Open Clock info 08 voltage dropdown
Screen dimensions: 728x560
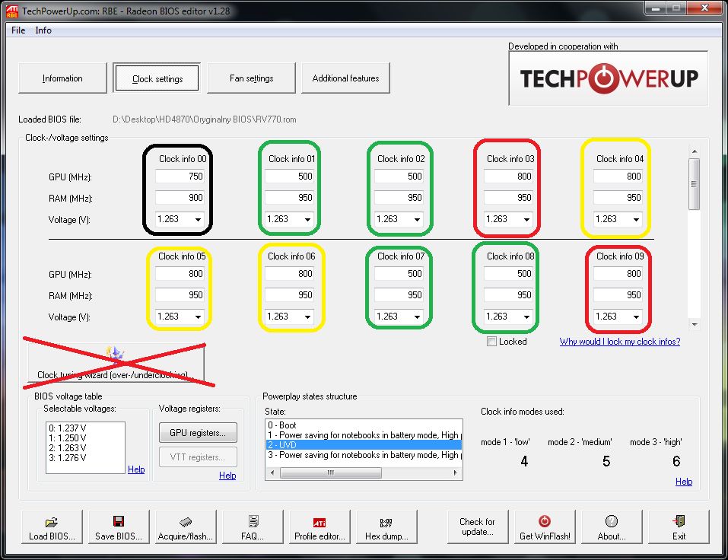point(527,317)
